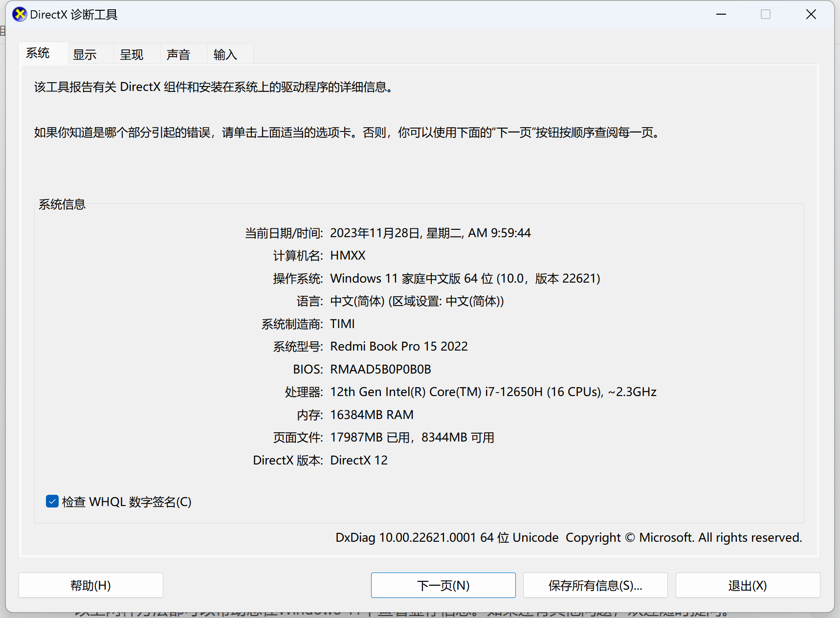The height and width of the screenshot is (618, 840).
Task: Click the 系统信息 group label
Action: point(62,204)
